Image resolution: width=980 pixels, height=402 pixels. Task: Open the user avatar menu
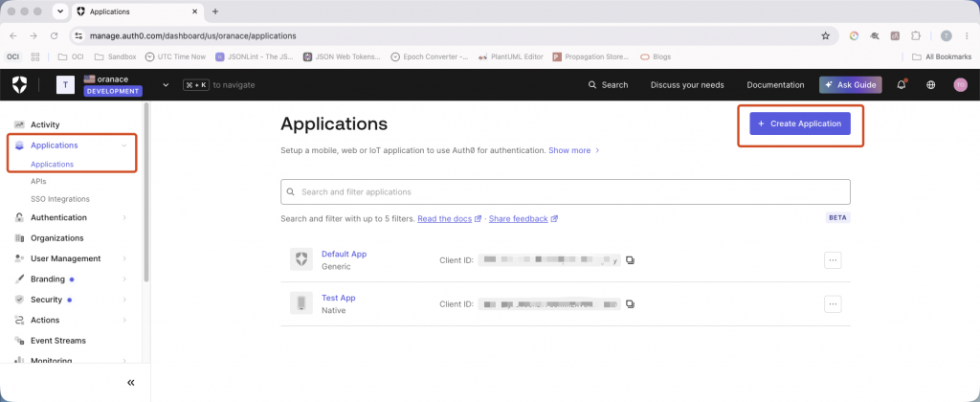(x=961, y=85)
